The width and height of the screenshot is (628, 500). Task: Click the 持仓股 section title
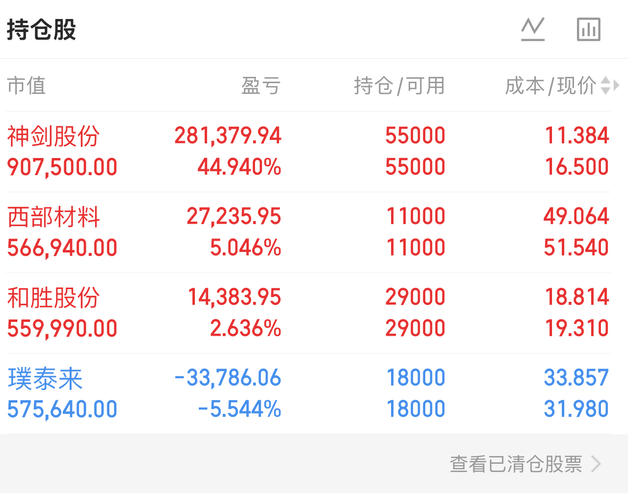[42, 30]
